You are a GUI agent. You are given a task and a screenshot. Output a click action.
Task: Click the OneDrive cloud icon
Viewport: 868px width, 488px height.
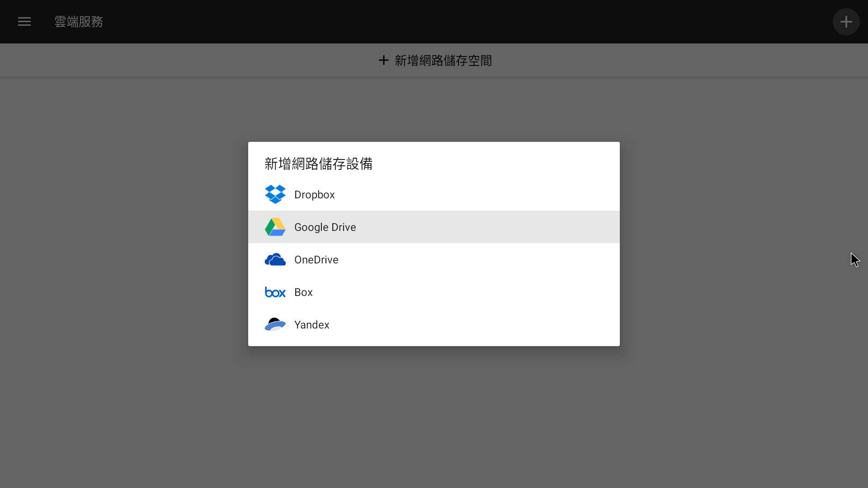[x=275, y=259]
